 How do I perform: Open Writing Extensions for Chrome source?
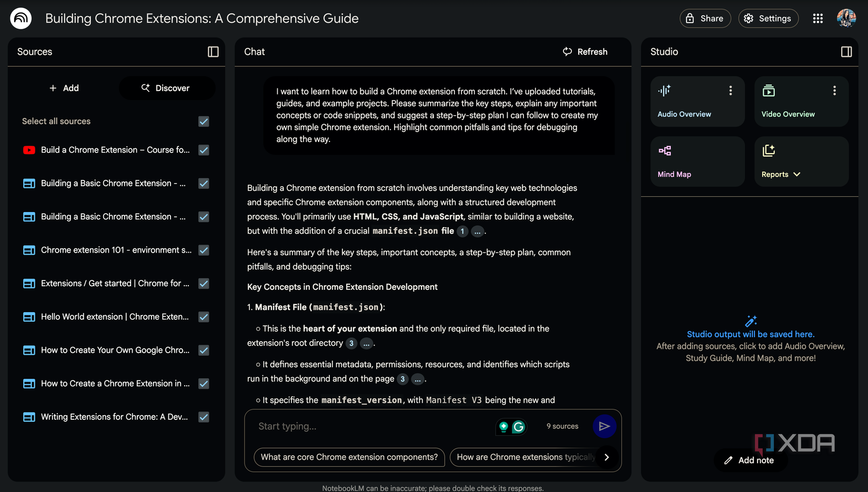pos(114,417)
